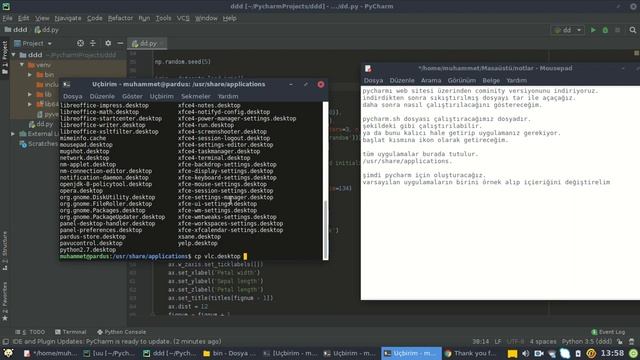Open terminal Uçbirim menu
This screenshot has height=360, width=640.
click(x=161, y=96)
